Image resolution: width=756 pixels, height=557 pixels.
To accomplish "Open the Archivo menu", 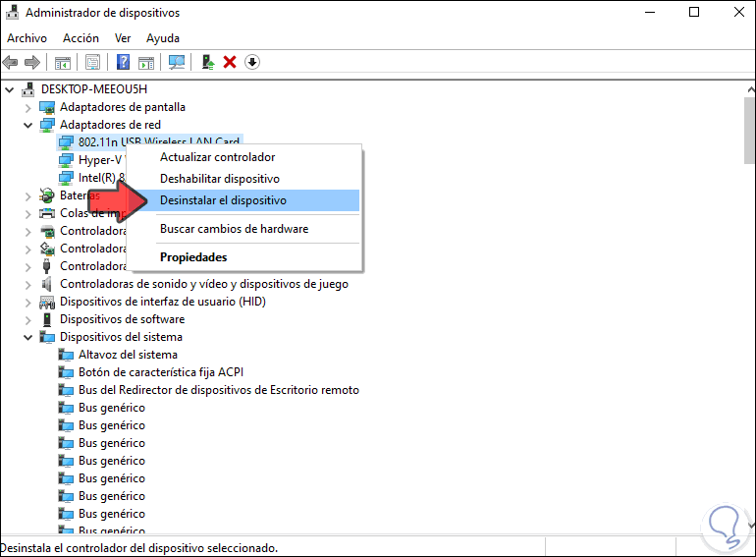I will pyautogui.click(x=27, y=38).
